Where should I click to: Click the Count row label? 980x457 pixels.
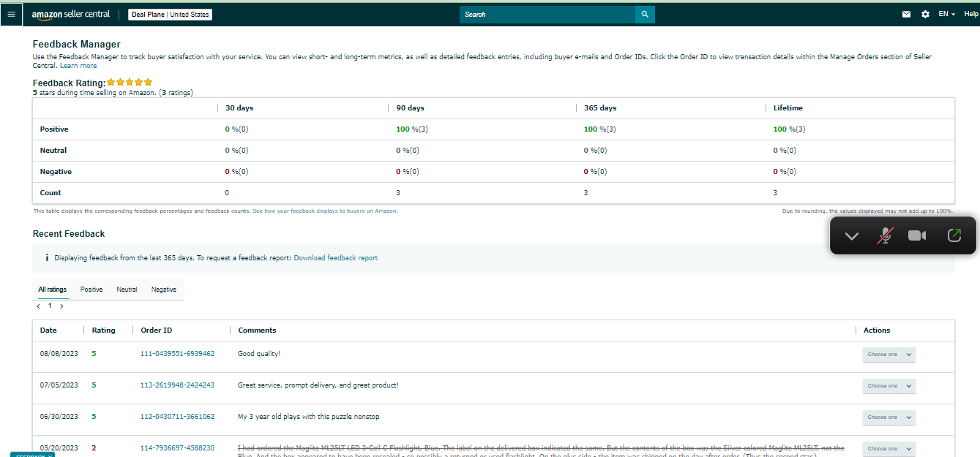click(x=51, y=193)
